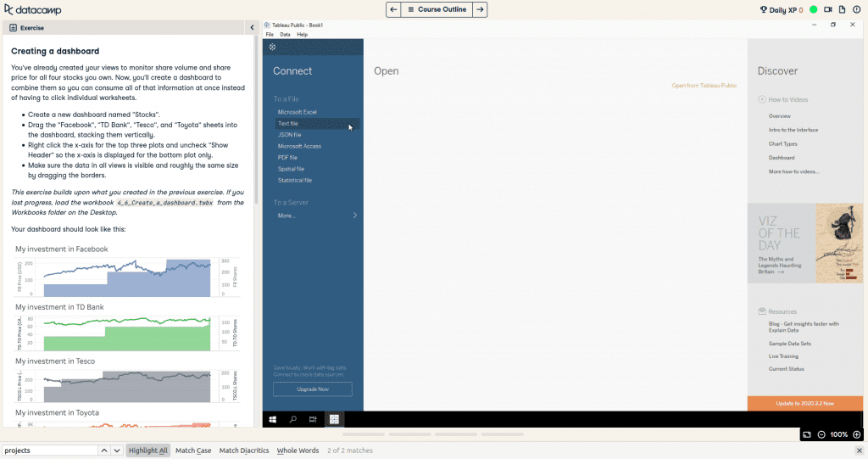Open Dashboard how-to video
The image size is (868, 459).
(781, 158)
